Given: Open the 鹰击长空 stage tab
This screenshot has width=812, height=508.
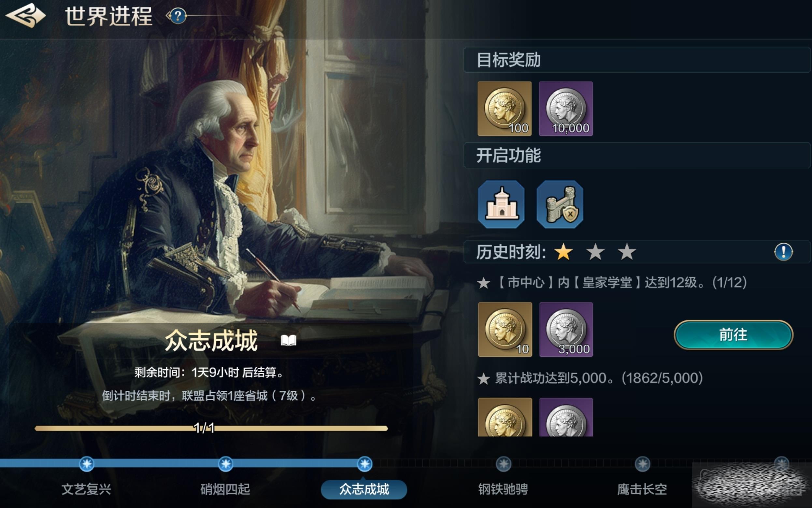Looking at the screenshot, I should (x=642, y=489).
